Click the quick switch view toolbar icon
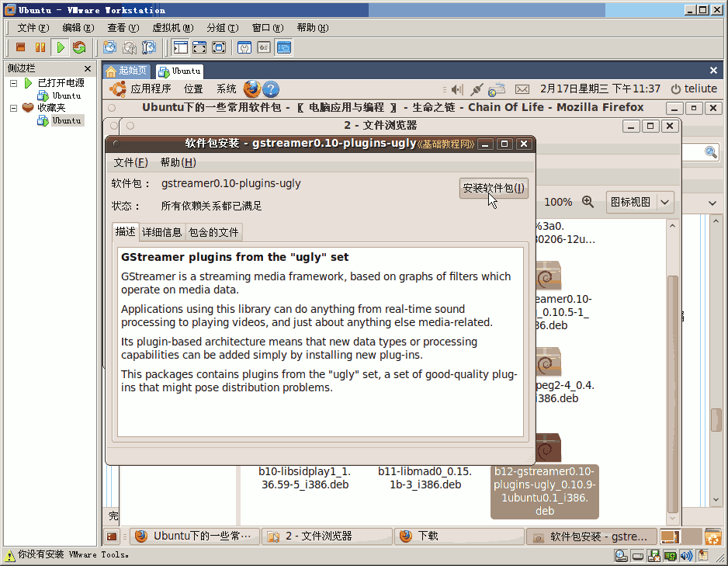728x566 pixels. (199, 47)
